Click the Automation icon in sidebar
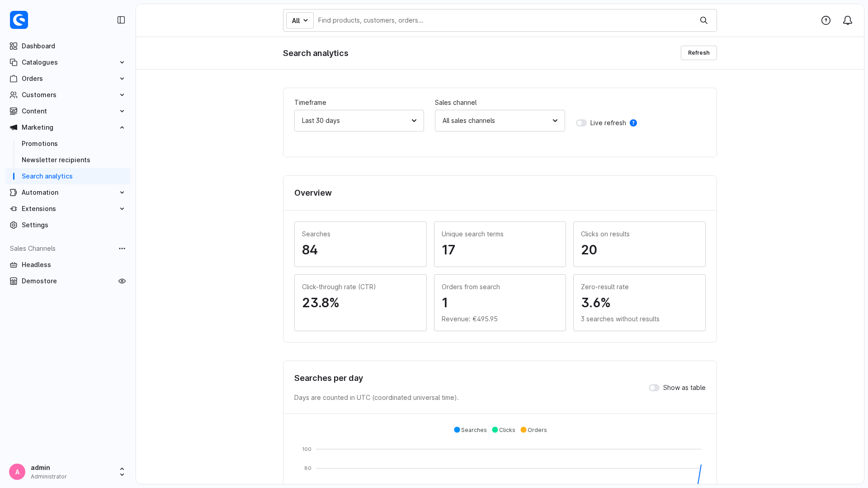868x488 pixels. pos(14,192)
